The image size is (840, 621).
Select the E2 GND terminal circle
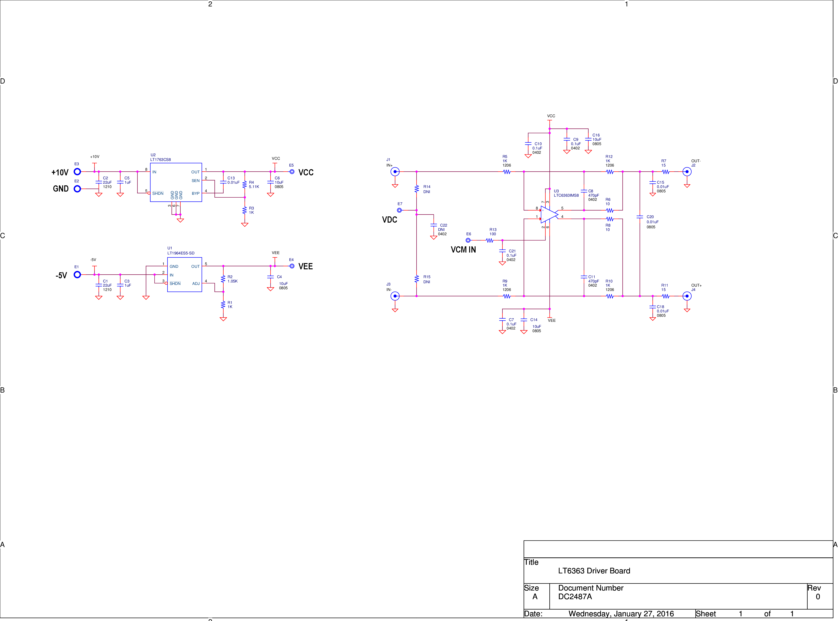pyautogui.click(x=77, y=189)
